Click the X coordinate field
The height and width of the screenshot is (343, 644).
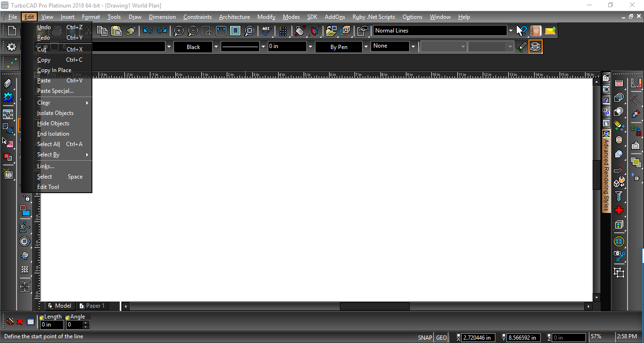[x=479, y=337]
